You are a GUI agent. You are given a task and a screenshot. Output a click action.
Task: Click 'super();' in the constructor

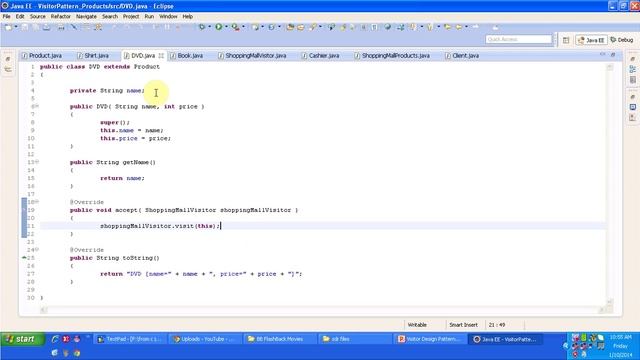click(115, 122)
